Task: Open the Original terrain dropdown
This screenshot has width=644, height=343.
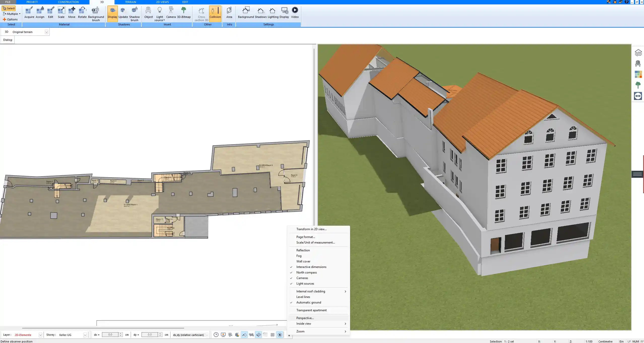Action: (x=46, y=32)
